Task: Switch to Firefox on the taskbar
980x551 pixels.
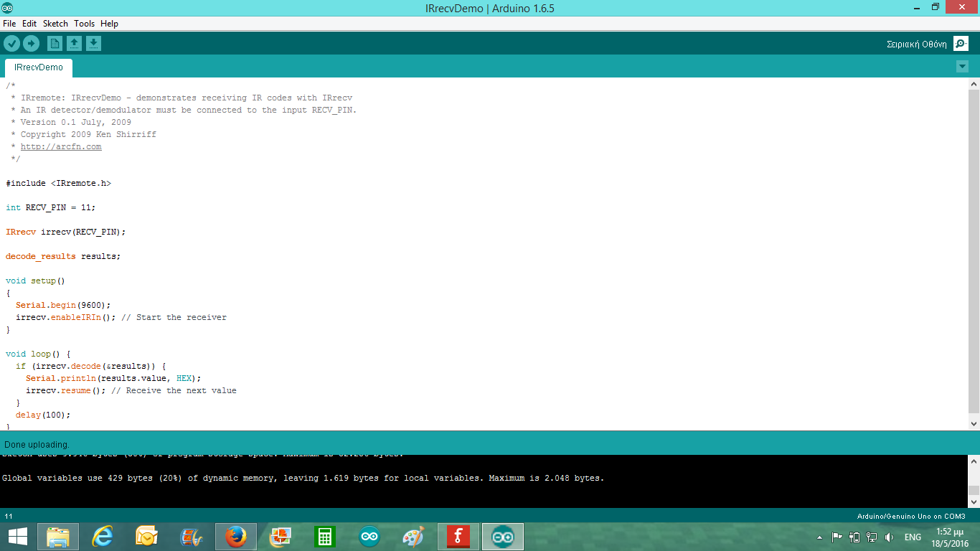Action: 236,537
